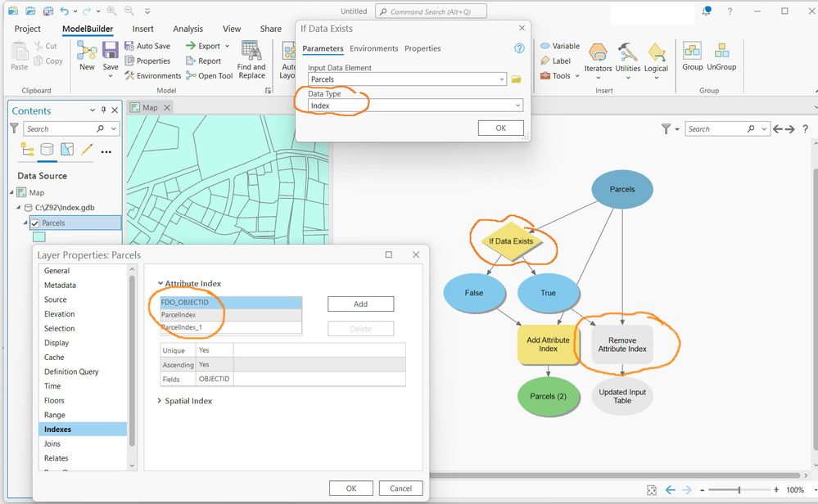The height and width of the screenshot is (504, 818).
Task: Select Joins in Layer Properties list
Action: pyautogui.click(x=52, y=443)
